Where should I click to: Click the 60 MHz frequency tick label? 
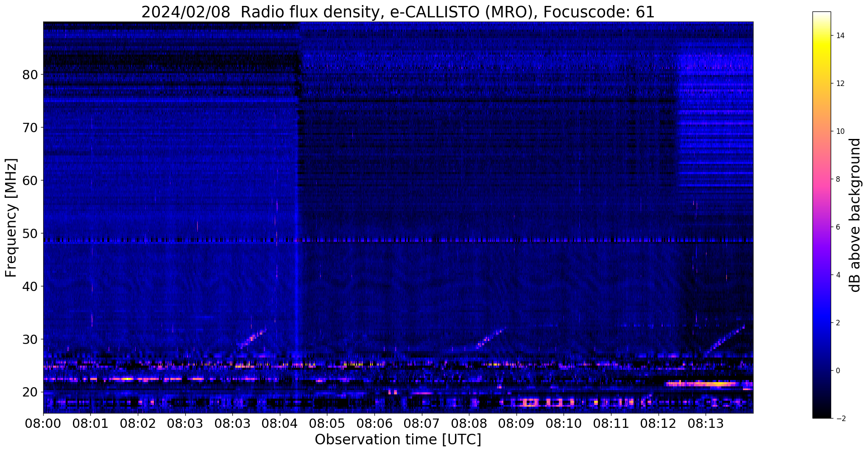(x=30, y=180)
